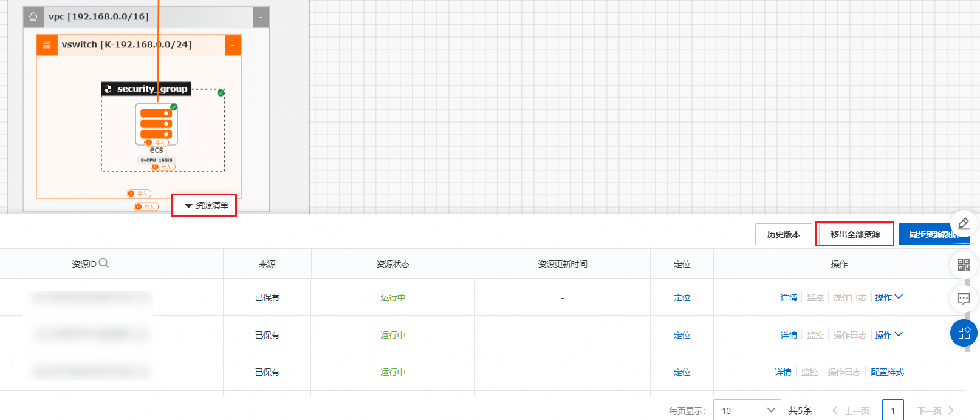Click 已保有 in first row
The height and width of the screenshot is (420, 980).
coord(267,297)
